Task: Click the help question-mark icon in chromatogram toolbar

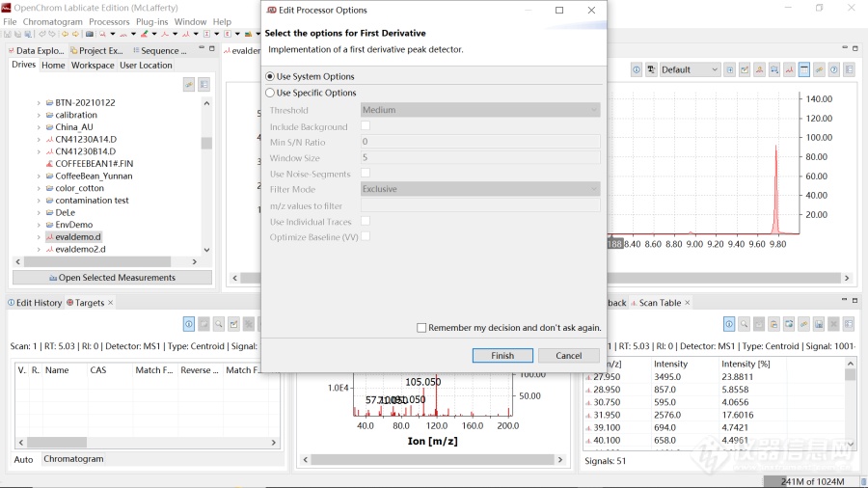Action: [x=833, y=69]
